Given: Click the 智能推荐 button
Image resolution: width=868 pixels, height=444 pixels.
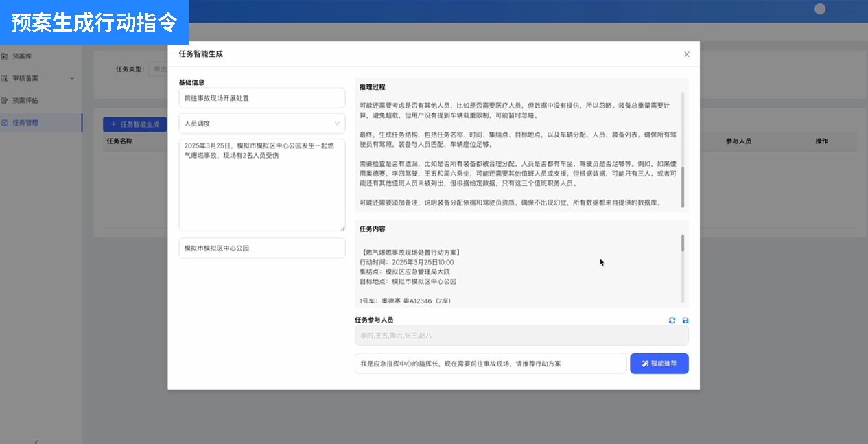Looking at the screenshot, I should click(659, 364).
